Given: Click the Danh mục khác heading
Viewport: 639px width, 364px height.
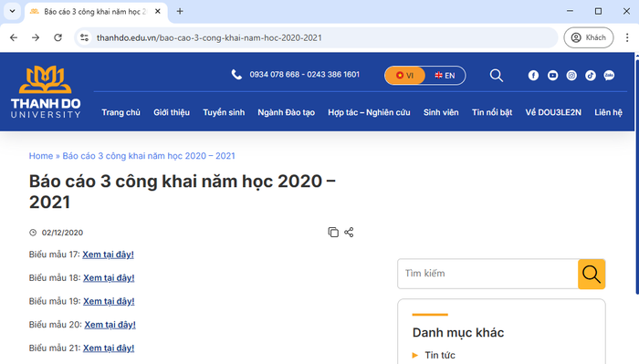Looking at the screenshot, I should [x=458, y=333].
